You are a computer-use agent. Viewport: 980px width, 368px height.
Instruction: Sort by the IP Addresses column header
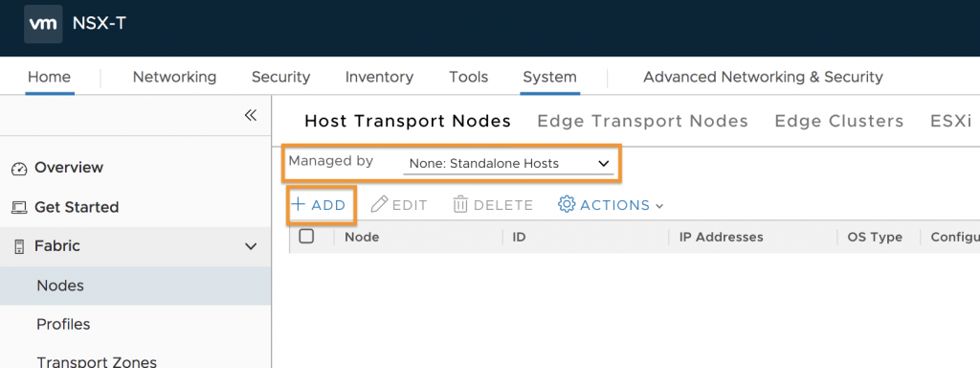pyautogui.click(x=722, y=238)
